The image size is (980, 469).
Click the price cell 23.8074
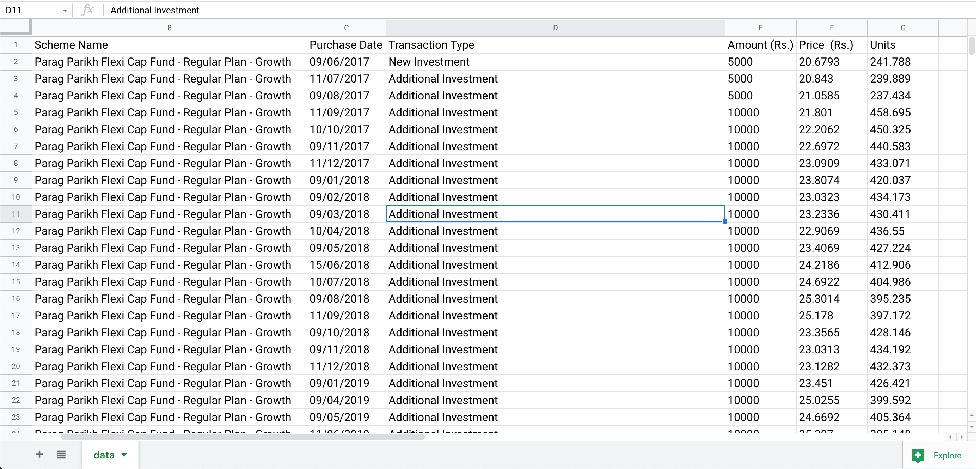[832, 181]
